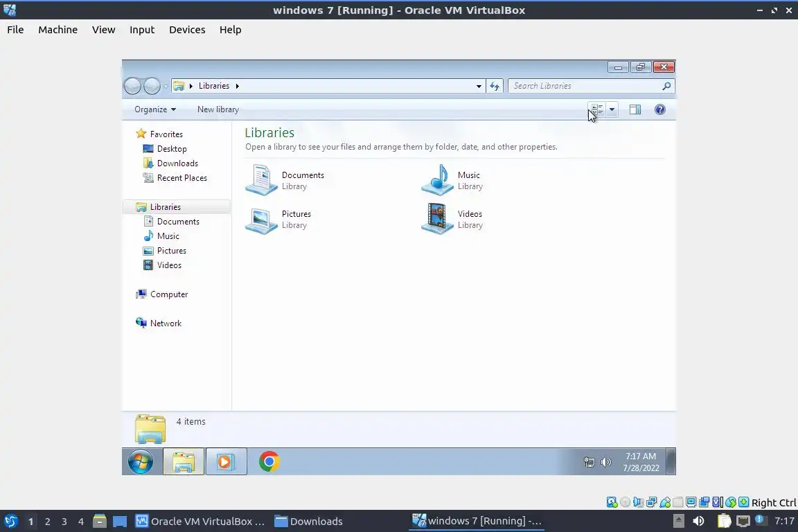Expand the arrow after Libraries in the address bar
798x532 pixels.
[x=237, y=86]
